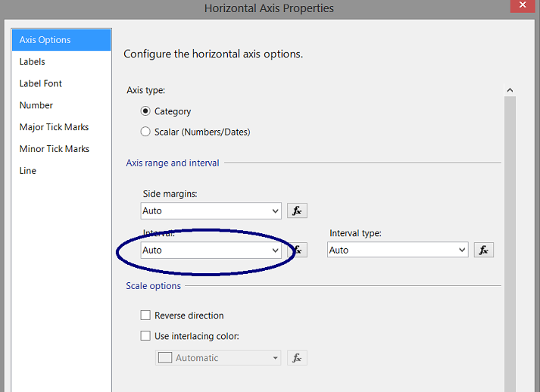Enable Reverse direction checkbox
540x392 pixels.
(146, 316)
